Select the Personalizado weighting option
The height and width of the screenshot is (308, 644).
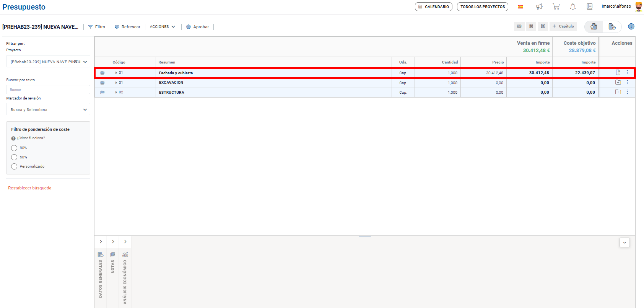[14, 166]
